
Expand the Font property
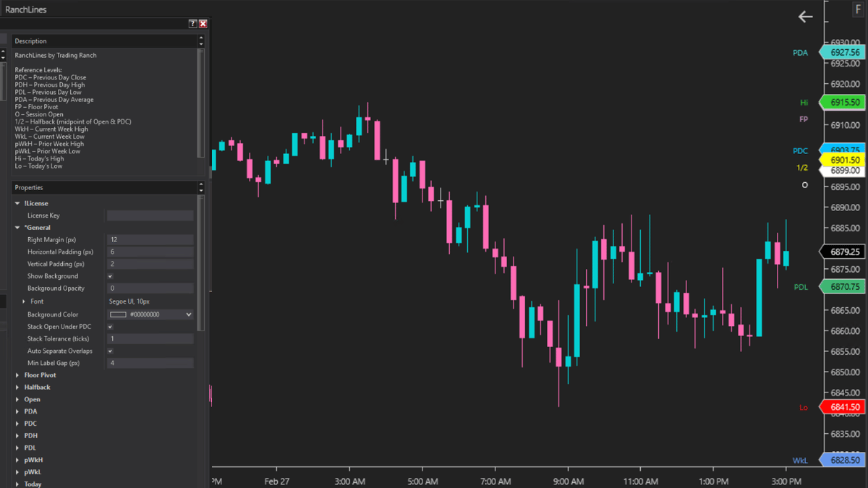23,301
